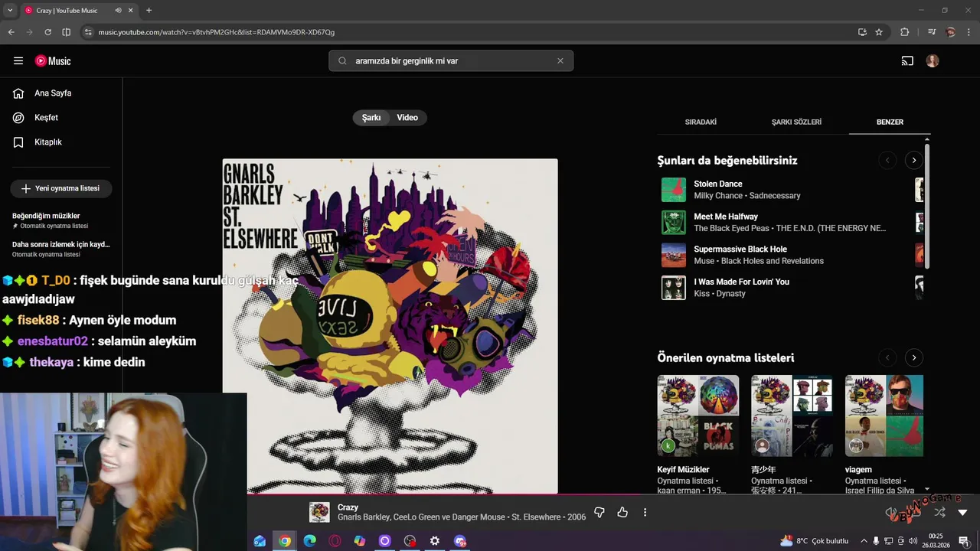The image size is (980, 551).
Task: Switch to Video mode
Action: pos(407,118)
